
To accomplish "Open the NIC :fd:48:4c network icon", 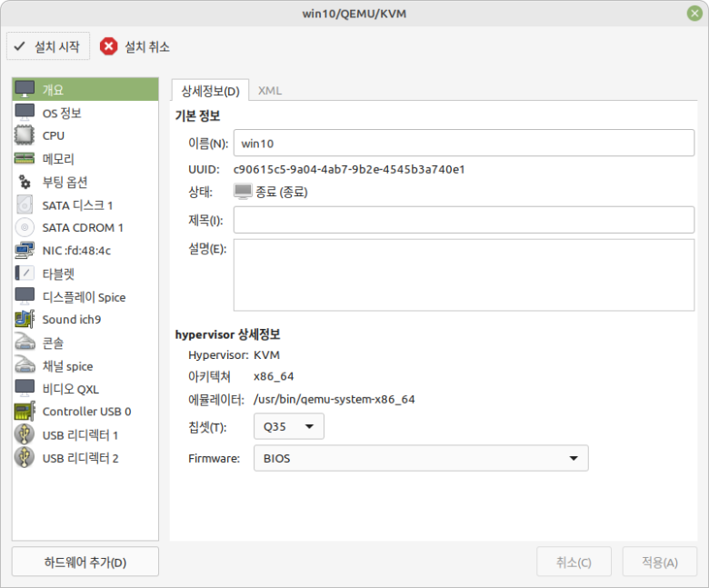I will click(x=25, y=250).
